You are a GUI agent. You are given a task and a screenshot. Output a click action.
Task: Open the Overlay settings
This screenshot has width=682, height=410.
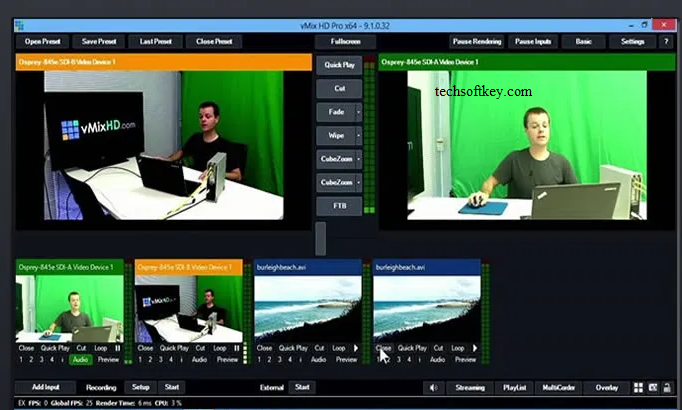pyautogui.click(x=607, y=387)
